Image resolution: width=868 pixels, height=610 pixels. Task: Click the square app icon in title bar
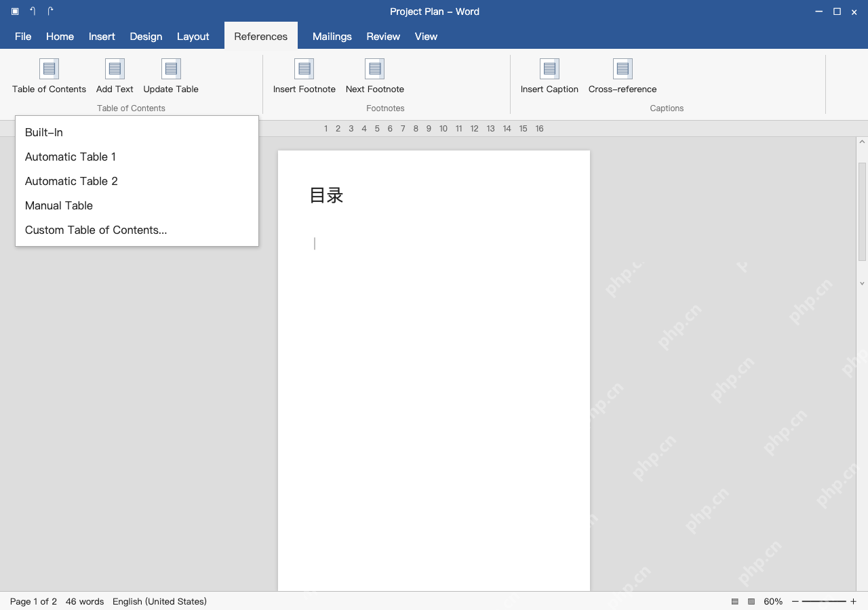(x=15, y=12)
